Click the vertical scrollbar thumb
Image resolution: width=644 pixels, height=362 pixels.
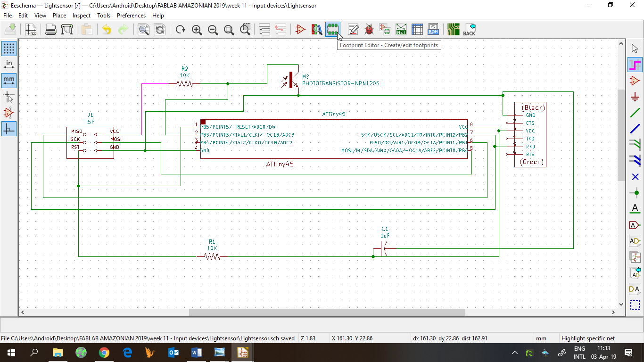click(621, 135)
